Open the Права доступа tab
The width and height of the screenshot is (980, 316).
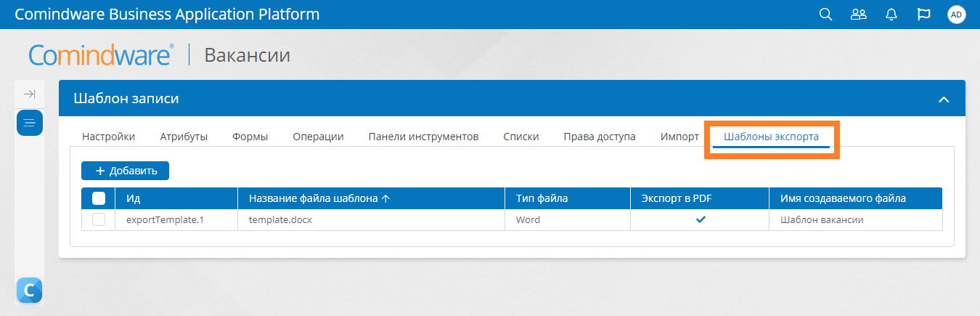(600, 137)
